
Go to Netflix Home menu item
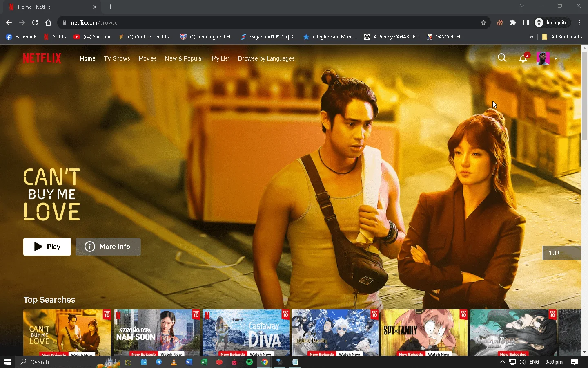87,58
